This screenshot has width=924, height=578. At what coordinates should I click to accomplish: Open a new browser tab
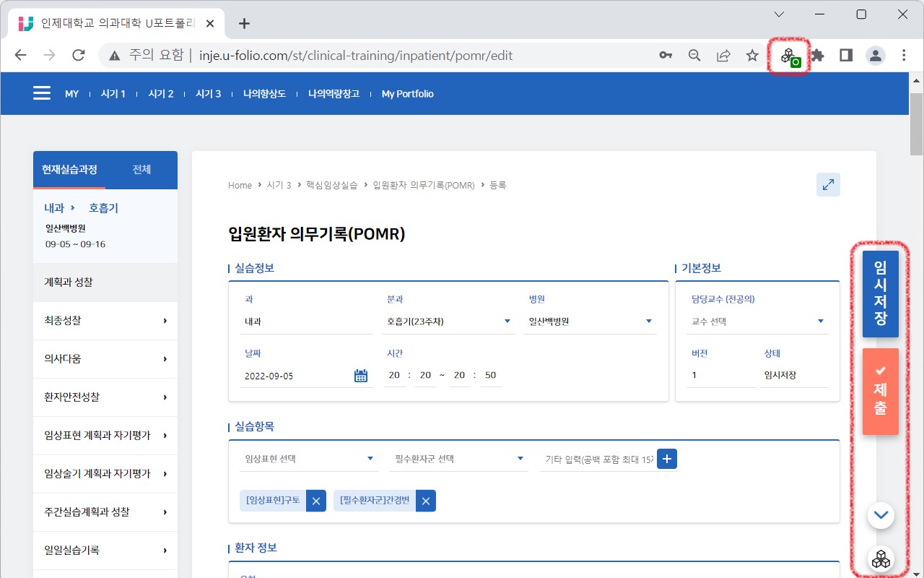(244, 23)
